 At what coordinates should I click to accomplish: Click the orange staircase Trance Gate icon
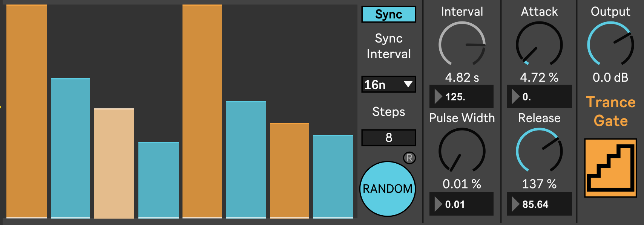click(610, 168)
